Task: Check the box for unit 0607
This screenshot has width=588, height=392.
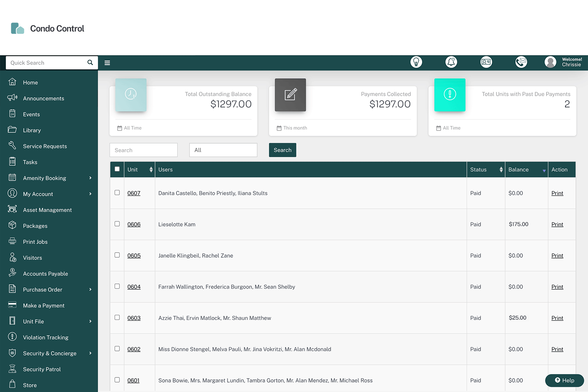Action: [117, 193]
